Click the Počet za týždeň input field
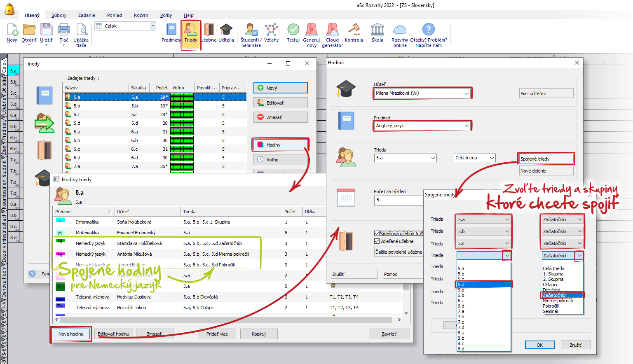 [399, 200]
